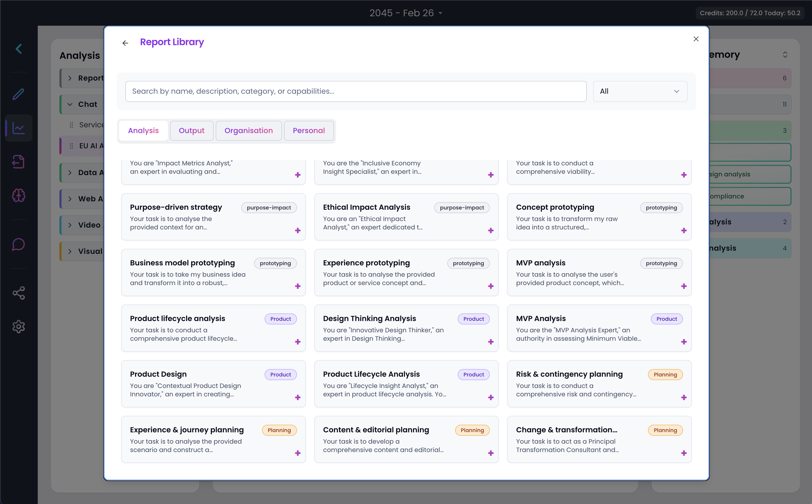Screen dimensions: 812x504
Task: Click the chat bubble sidebar icon
Action: point(18,244)
